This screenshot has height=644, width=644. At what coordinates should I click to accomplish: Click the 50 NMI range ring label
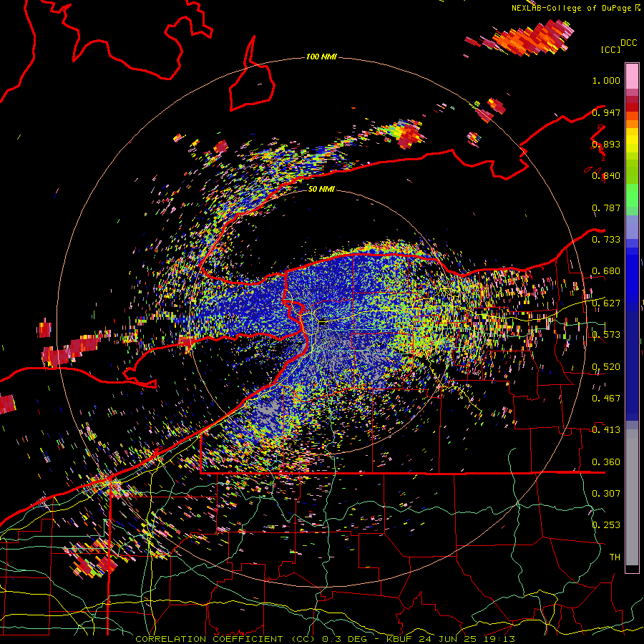321,189
